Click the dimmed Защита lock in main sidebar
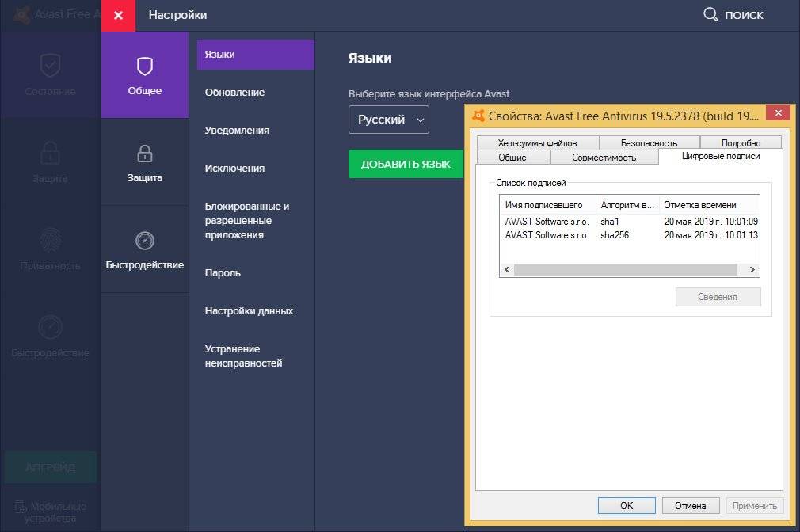The height and width of the screenshot is (532, 800). coord(50,153)
